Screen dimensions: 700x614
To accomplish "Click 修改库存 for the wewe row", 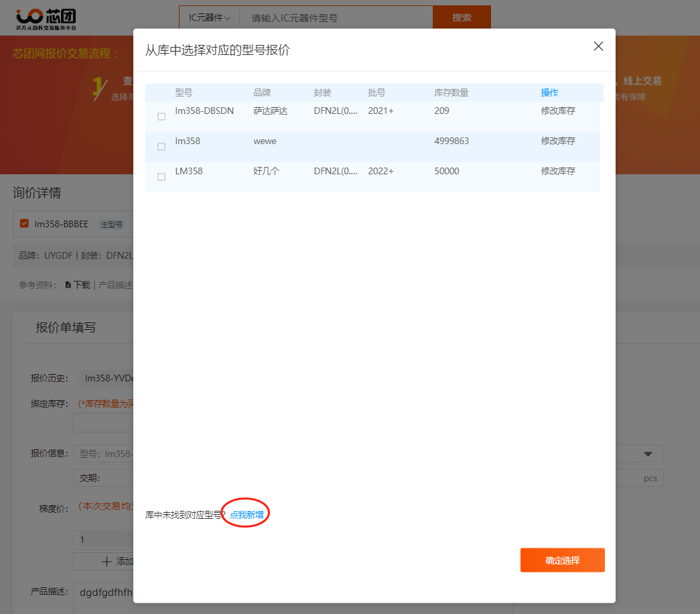I will click(558, 141).
